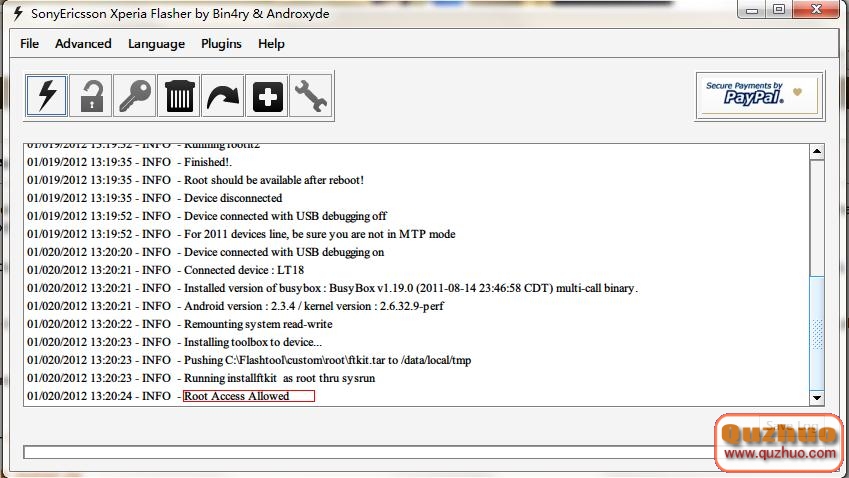This screenshot has height=478, width=849.
Task: Click the PayPal donate button
Action: pyautogui.click(x=760, y=96)
